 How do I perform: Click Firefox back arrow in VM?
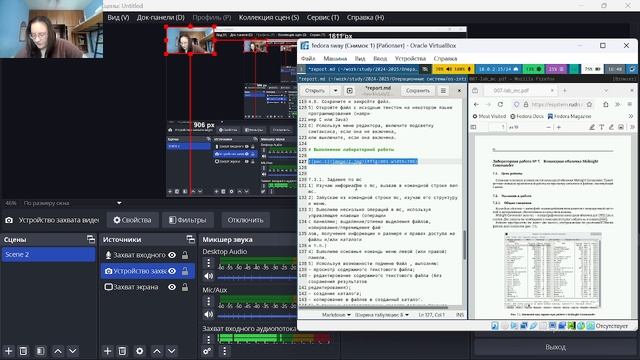click(476, 104)
